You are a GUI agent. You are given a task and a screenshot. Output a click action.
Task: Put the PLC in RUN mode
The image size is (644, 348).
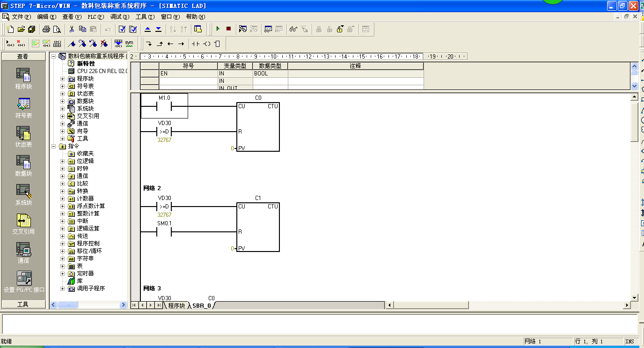(x=218, y=29)
